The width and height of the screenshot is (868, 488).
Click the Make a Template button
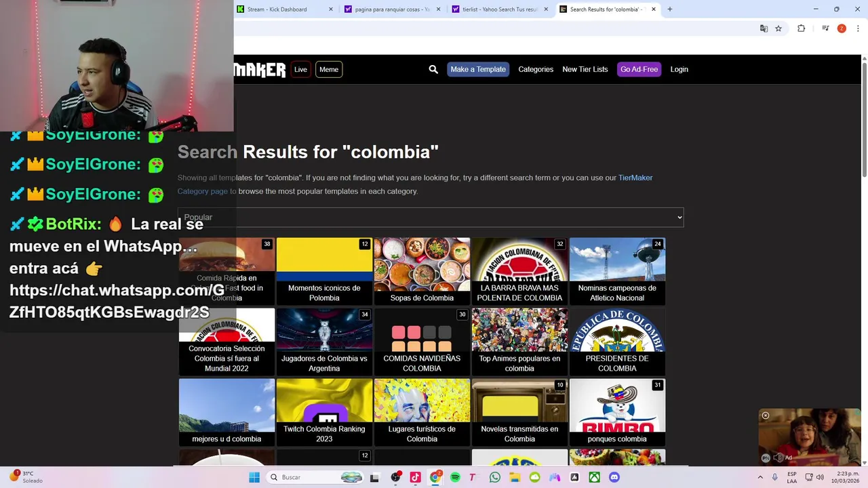(x=478, y=69)
